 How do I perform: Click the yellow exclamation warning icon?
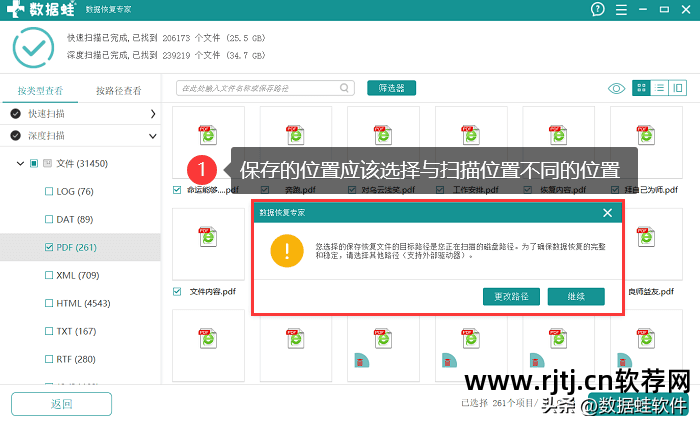pyautogui.click(x=287, y=251)
